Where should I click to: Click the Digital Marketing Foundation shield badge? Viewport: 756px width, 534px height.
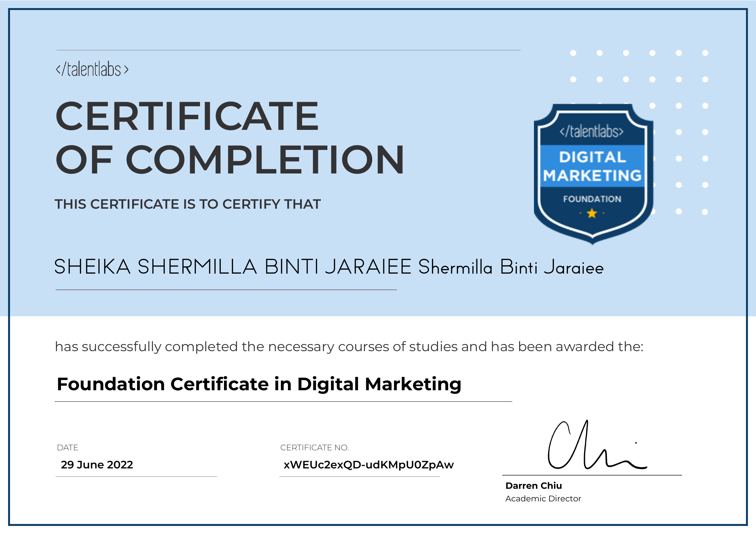593,174
